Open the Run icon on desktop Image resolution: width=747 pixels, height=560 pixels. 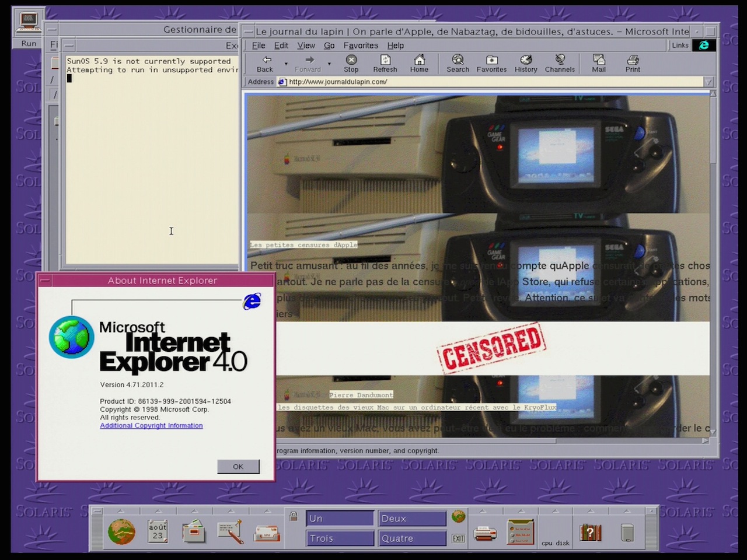click(x=29, y=29)
